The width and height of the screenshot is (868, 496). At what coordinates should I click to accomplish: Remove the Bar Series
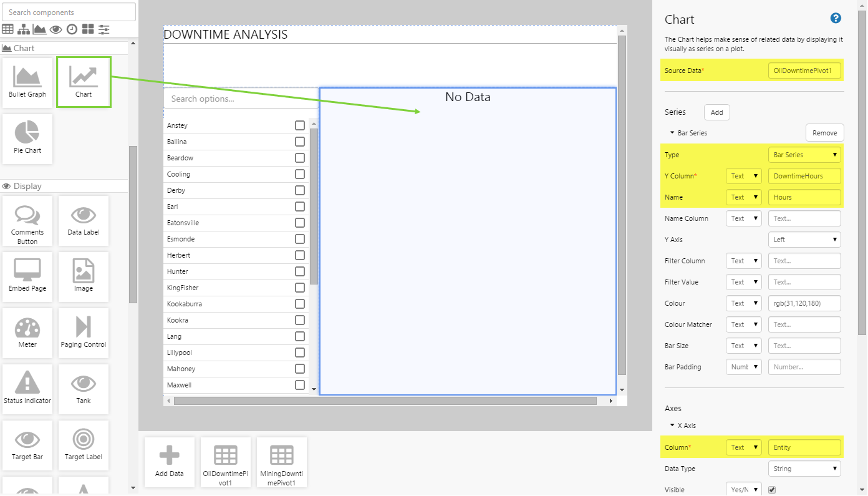[824, 133]
